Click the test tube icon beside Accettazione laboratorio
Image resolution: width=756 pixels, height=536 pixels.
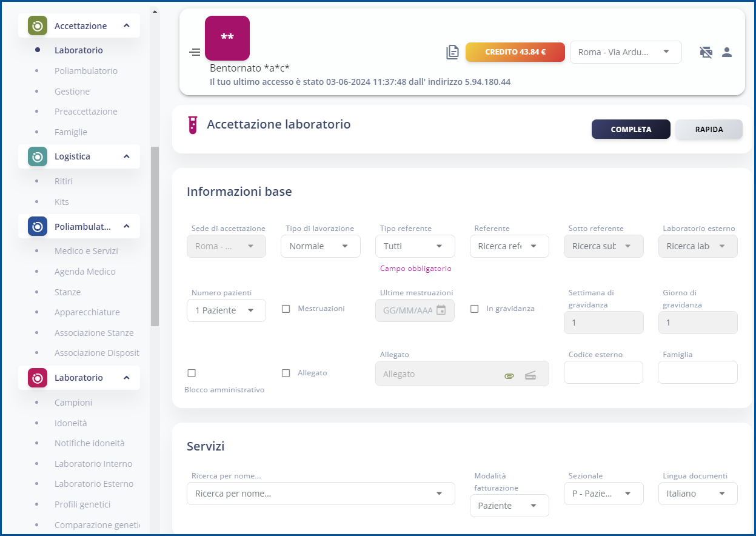click(x=193, y=124)
